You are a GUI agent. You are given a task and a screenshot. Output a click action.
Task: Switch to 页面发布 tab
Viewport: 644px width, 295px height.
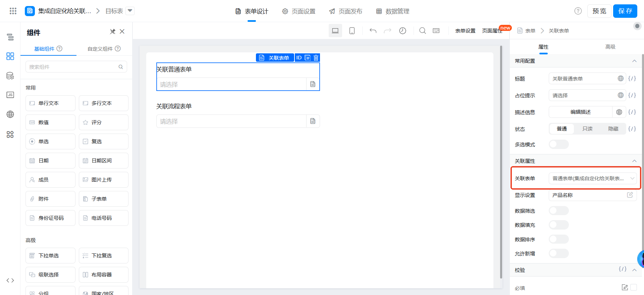(x=345, y=11)
